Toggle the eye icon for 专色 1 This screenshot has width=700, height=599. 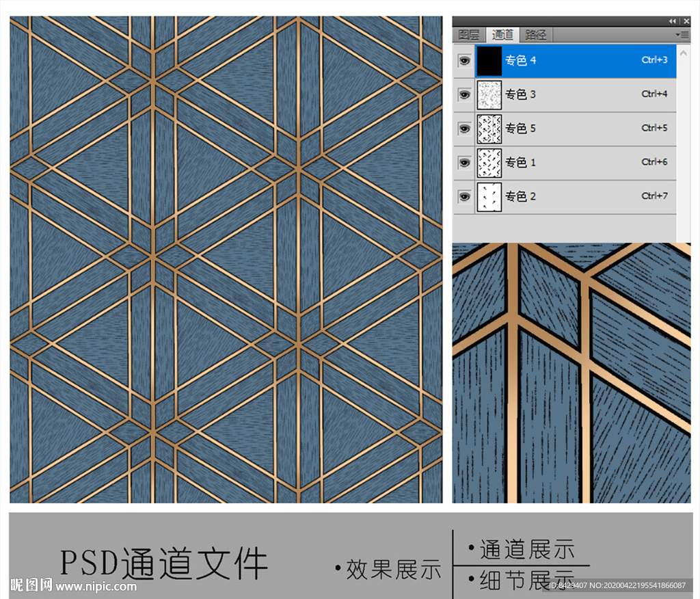coord(465,163)
